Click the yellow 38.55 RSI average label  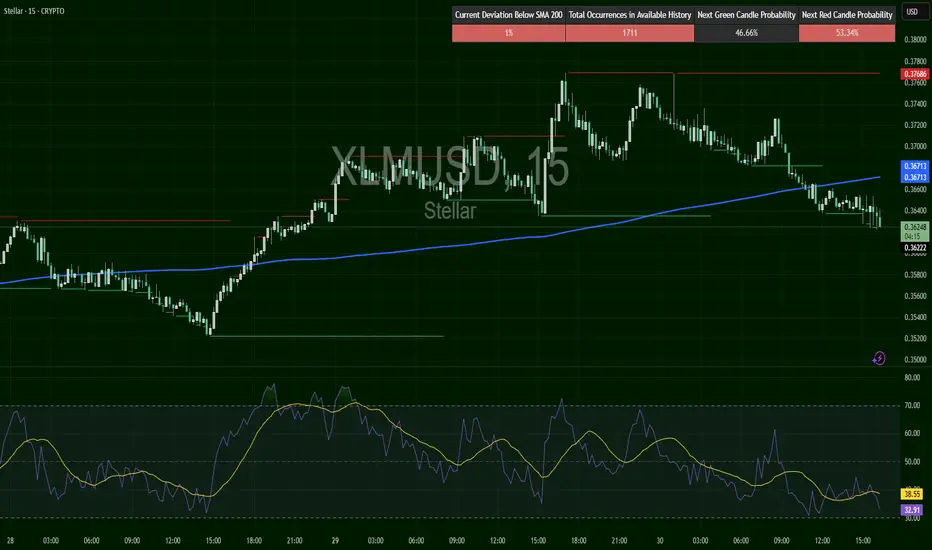point(912,494)
